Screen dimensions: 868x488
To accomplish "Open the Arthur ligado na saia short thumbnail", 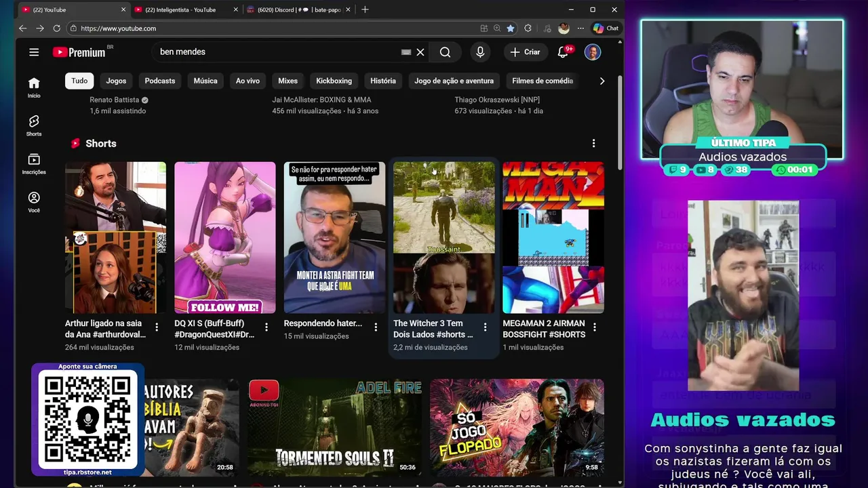I will [x=115, y=237].
